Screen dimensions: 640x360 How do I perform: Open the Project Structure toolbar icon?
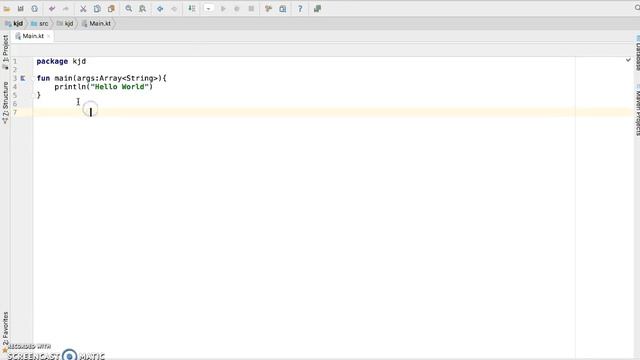click(268, 9)
